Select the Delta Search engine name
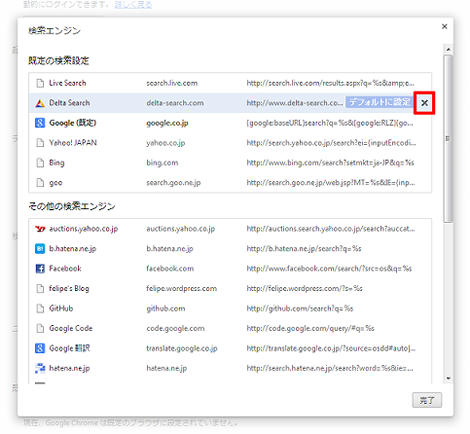470x434 pixels. tap(69, 103)
